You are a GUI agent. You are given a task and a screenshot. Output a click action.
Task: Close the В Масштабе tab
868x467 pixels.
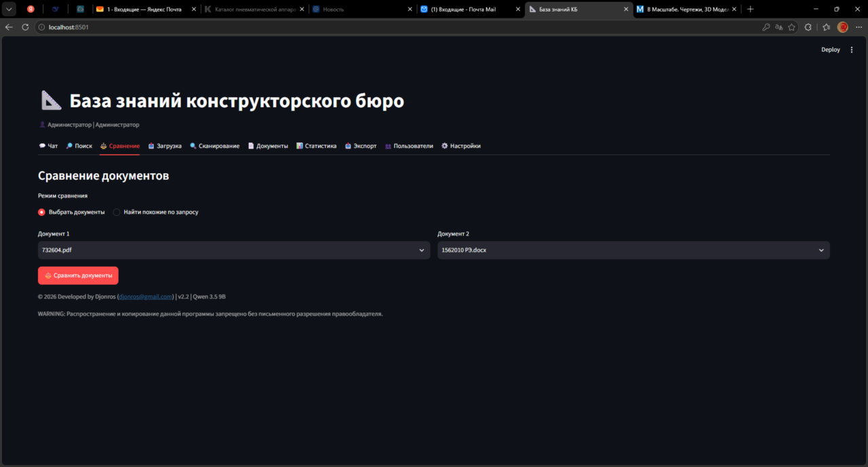(734, 10)
